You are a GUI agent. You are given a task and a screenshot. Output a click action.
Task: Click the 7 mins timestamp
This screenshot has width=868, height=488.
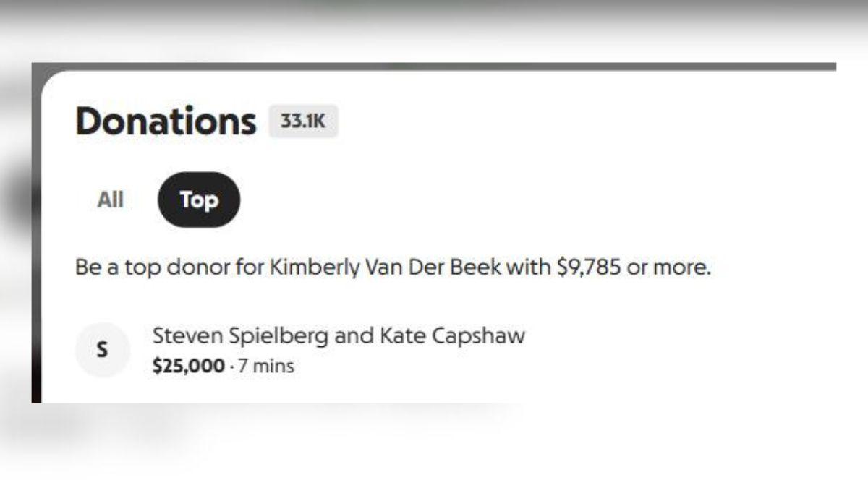(268, 366)
